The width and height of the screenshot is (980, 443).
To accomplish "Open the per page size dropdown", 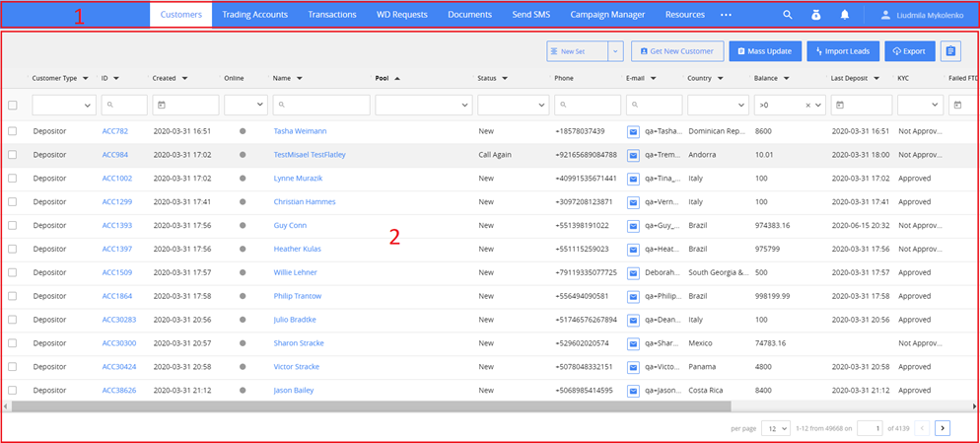I will click(777, 428).
